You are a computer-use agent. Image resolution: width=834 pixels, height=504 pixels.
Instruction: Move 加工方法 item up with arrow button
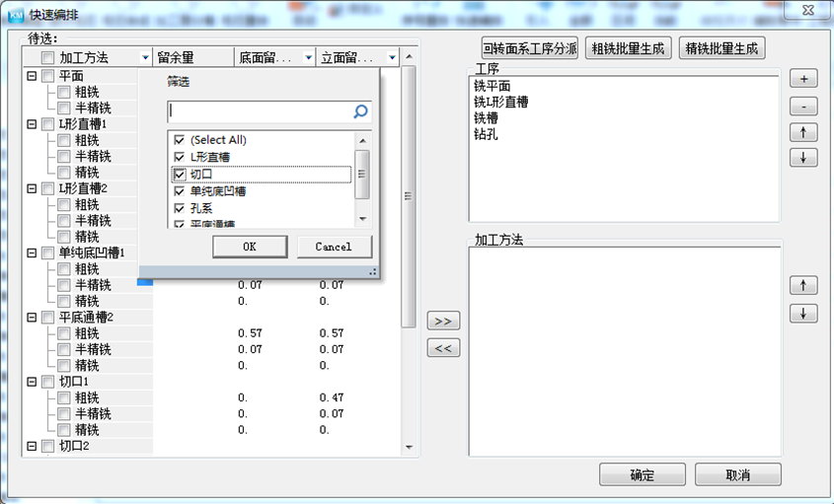tap(803, 285)
